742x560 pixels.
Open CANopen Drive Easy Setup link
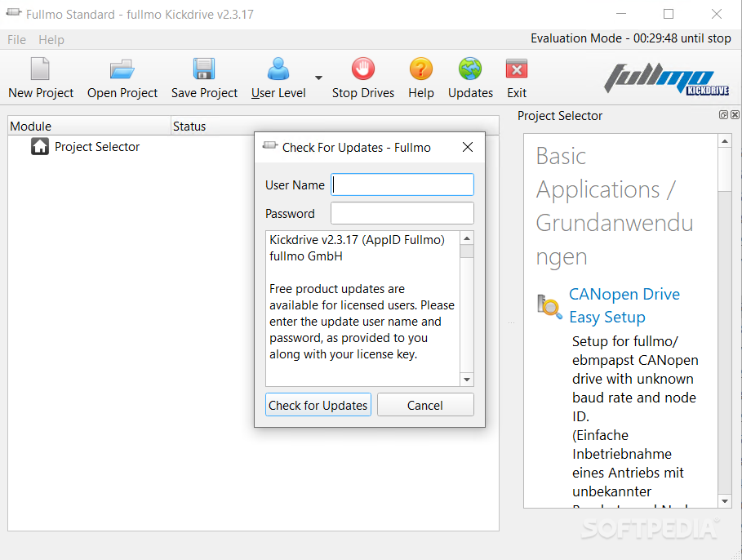click(x=624, y=305)
